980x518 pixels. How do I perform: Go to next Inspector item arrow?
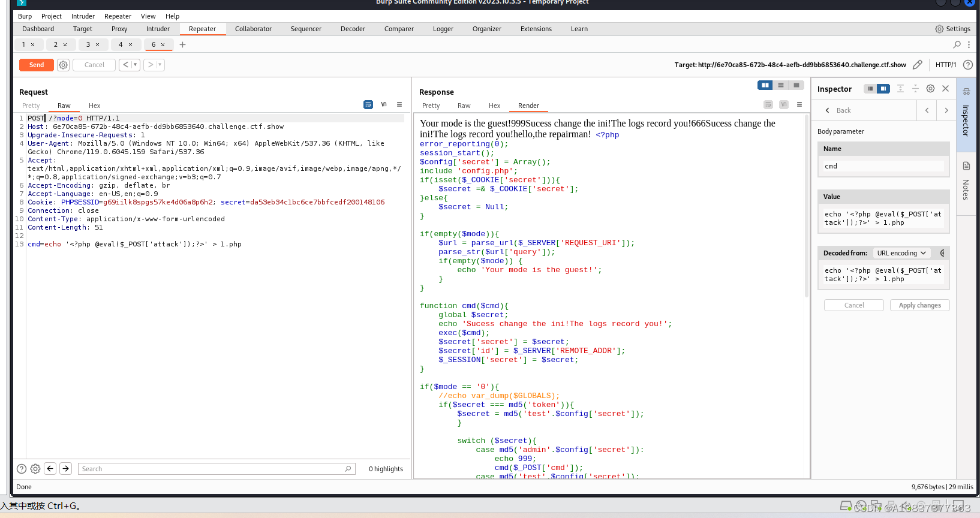coord(946,110)
